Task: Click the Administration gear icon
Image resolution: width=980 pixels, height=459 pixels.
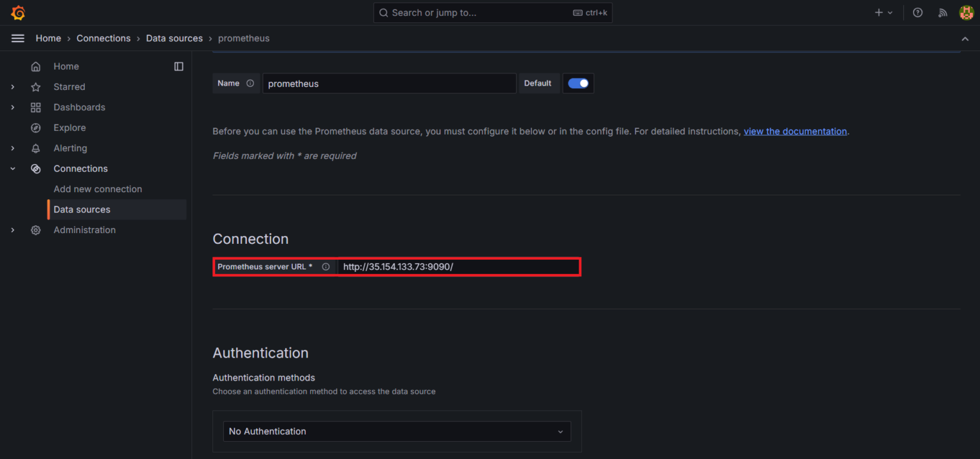Action: coord(36,230)
